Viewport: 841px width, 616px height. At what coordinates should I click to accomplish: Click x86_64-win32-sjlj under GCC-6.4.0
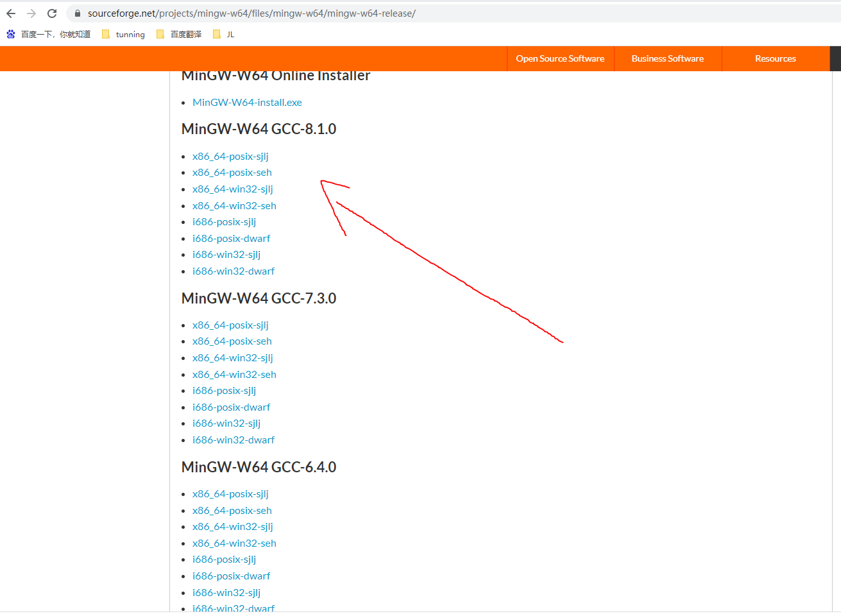(233, 527)
